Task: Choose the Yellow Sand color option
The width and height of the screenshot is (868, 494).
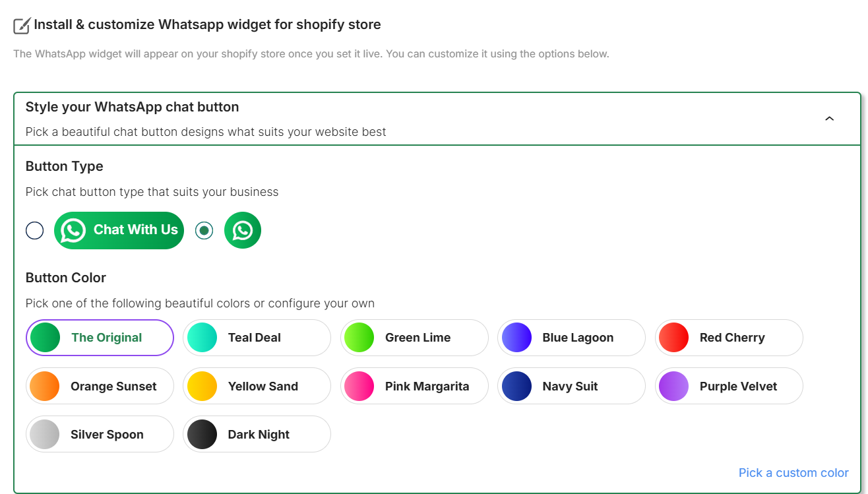Action: click(x=257, y=386)
